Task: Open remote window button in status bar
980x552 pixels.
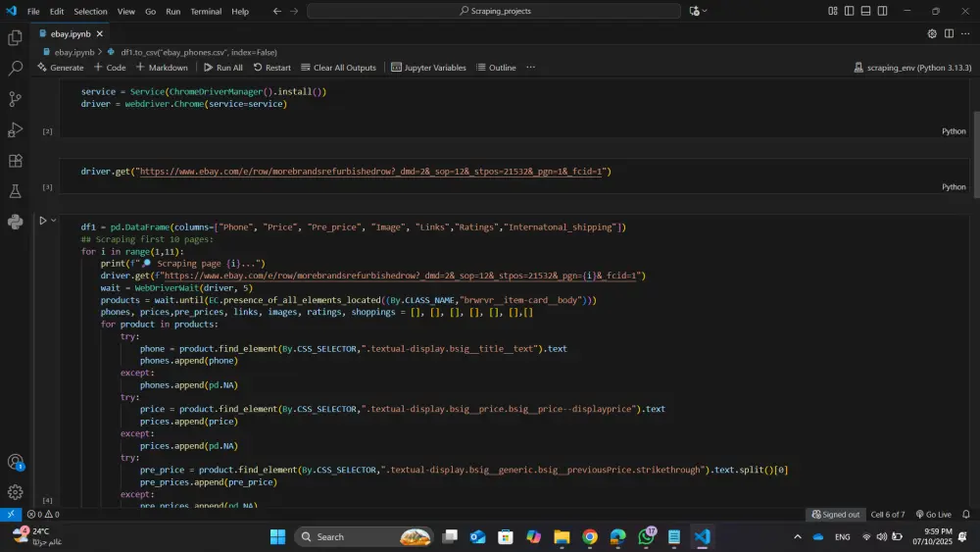Action: pos(11,514)
